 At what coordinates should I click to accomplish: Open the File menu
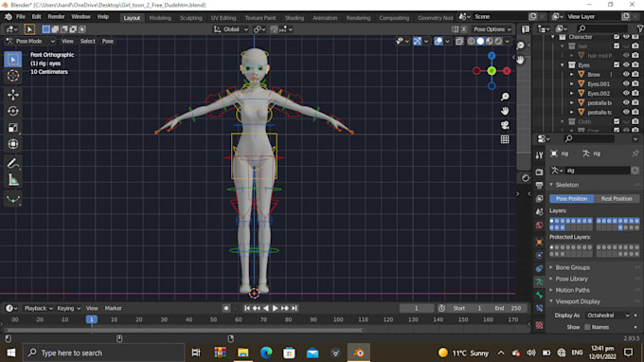pyautogui.click(x=21, y=17)
